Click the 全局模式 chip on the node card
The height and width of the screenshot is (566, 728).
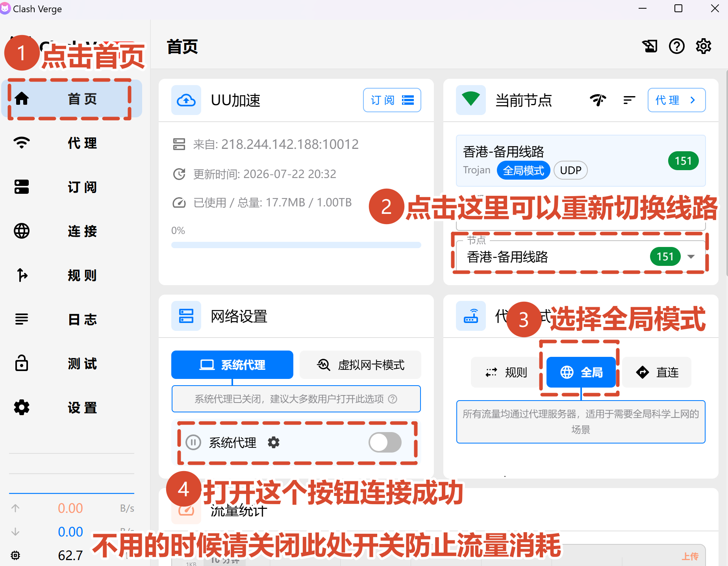click(x=524, y=170)
